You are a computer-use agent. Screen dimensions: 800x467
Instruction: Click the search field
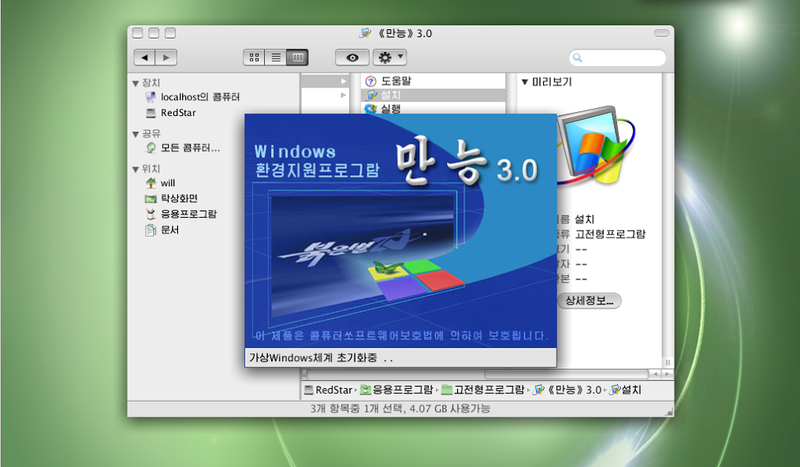[617, 57]
